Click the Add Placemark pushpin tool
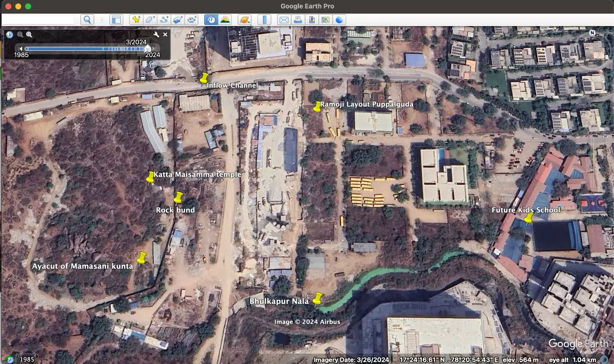 pos(136,20)
